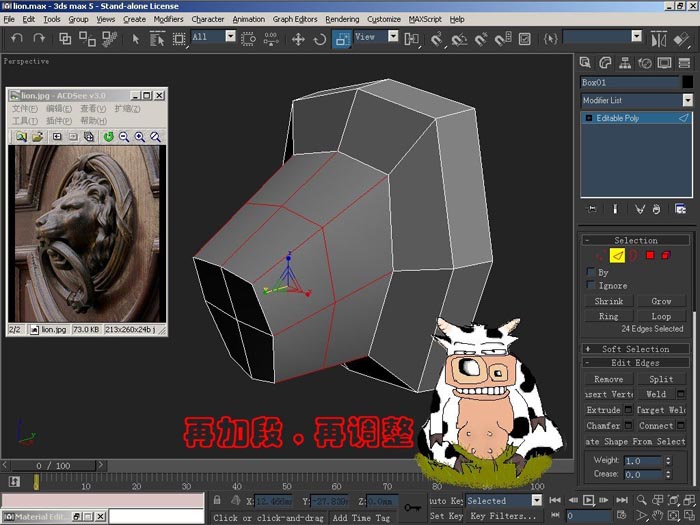Open the Chamfer settings box
This screenshot has width=700, height=525.
[x=628, y=425]
